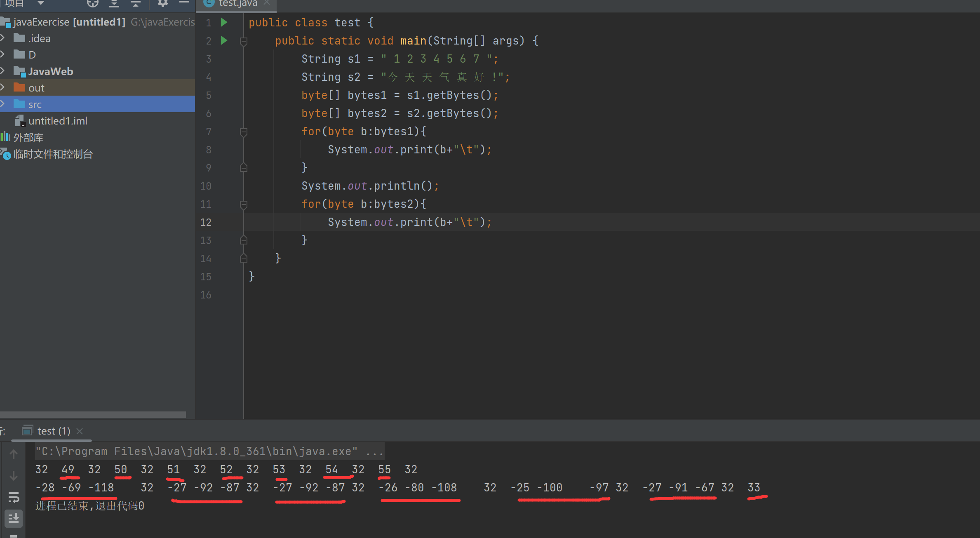
Task: Click line number 16 in gutter
Action: 206,295
